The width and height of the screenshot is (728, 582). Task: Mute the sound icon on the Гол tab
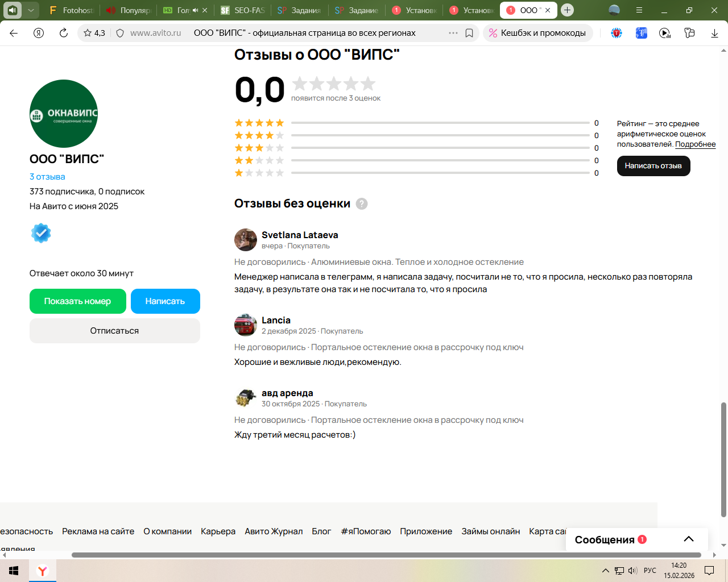click(196, 10)
